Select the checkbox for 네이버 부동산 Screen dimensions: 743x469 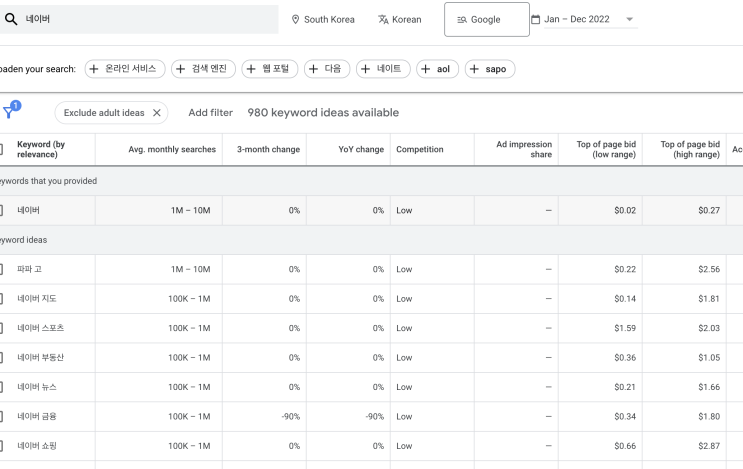(x=1, y=357)
